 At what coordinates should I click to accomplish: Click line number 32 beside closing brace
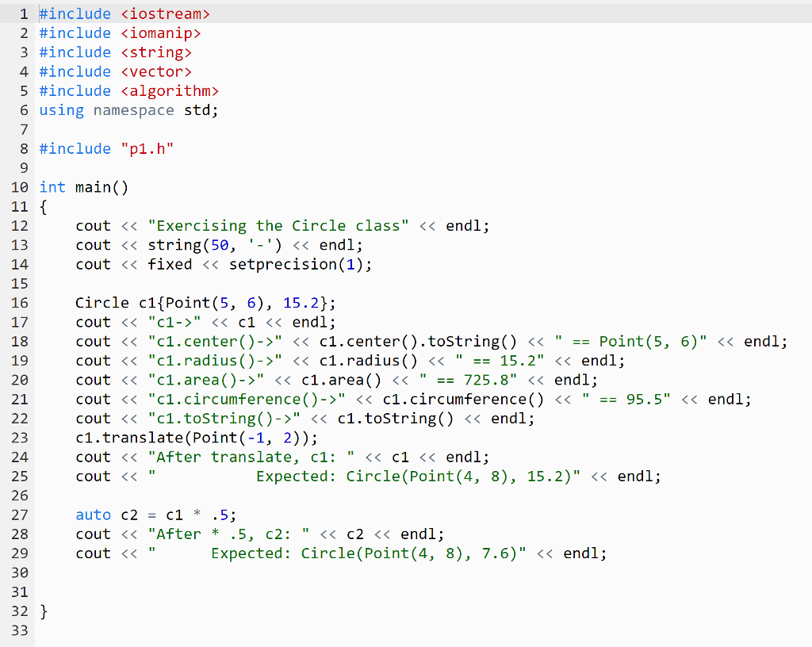pyautogui.click(x=19, y=611)
